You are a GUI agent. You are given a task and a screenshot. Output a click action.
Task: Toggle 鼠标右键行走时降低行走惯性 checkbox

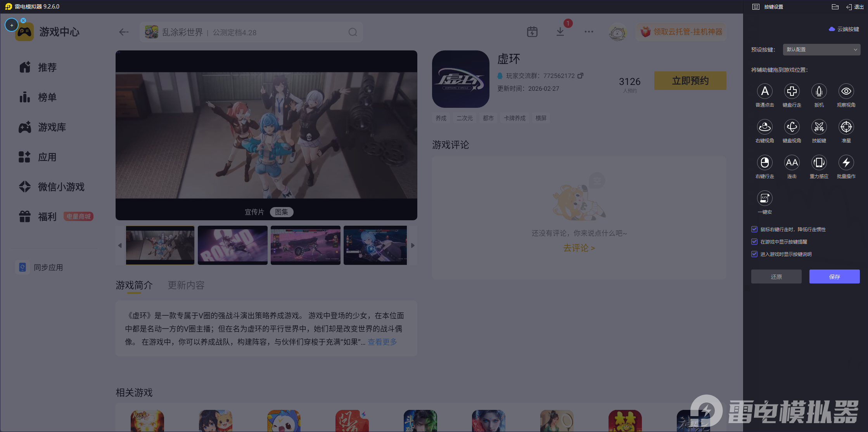point(754,229)
